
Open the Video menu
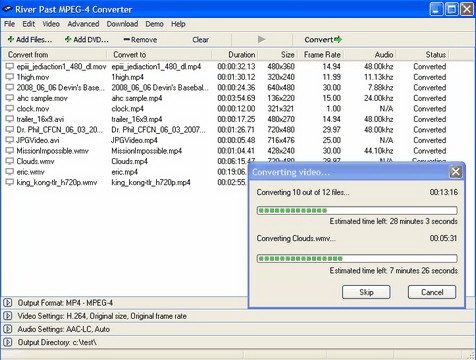point(51,24)
